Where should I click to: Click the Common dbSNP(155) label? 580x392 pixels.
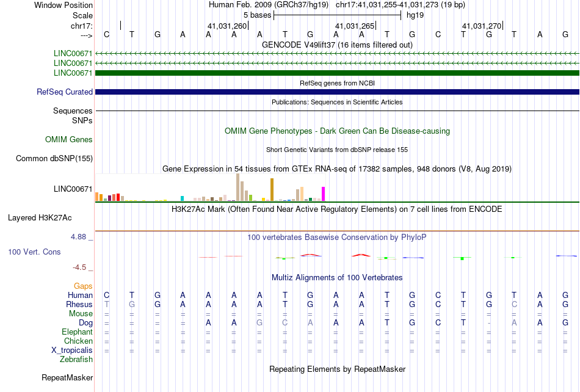pos(54,158)
